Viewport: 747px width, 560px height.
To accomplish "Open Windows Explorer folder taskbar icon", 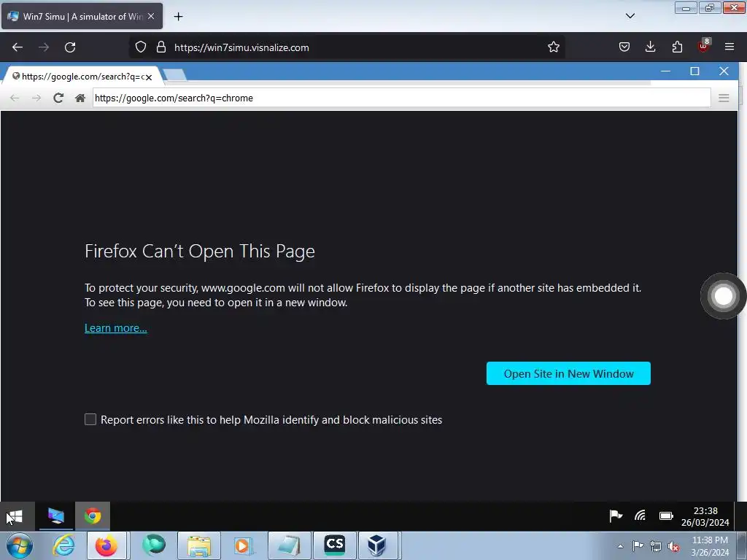I will 199,545.
